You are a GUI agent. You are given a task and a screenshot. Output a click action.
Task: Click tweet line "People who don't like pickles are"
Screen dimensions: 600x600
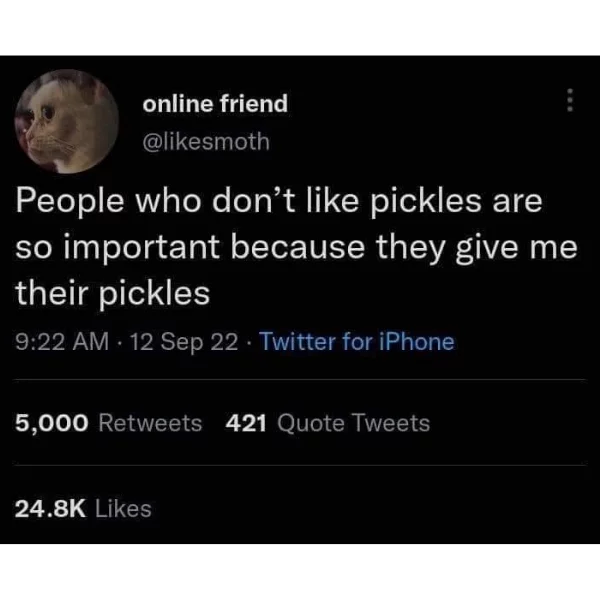[279, 202]
